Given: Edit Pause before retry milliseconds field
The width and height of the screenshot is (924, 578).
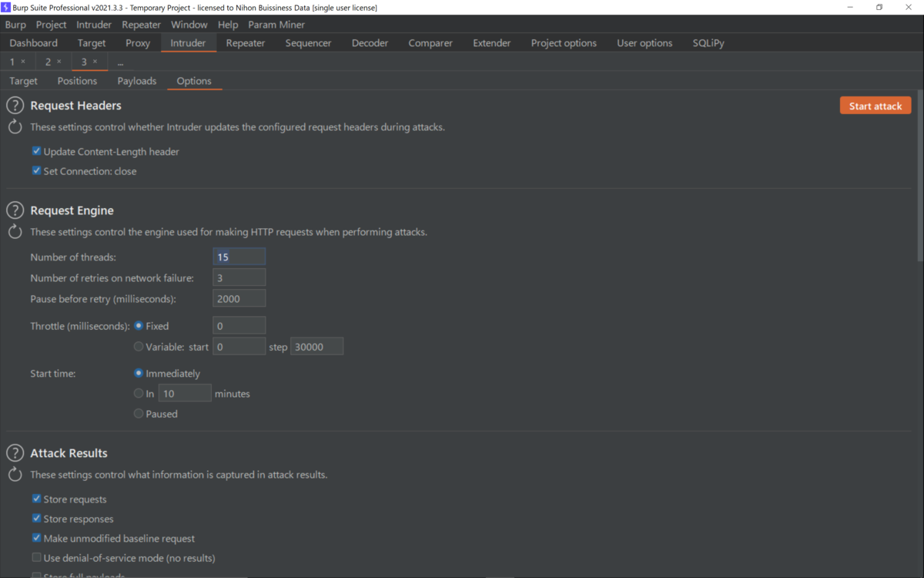Looking at the screenshot, I should [x=239, y=298].
